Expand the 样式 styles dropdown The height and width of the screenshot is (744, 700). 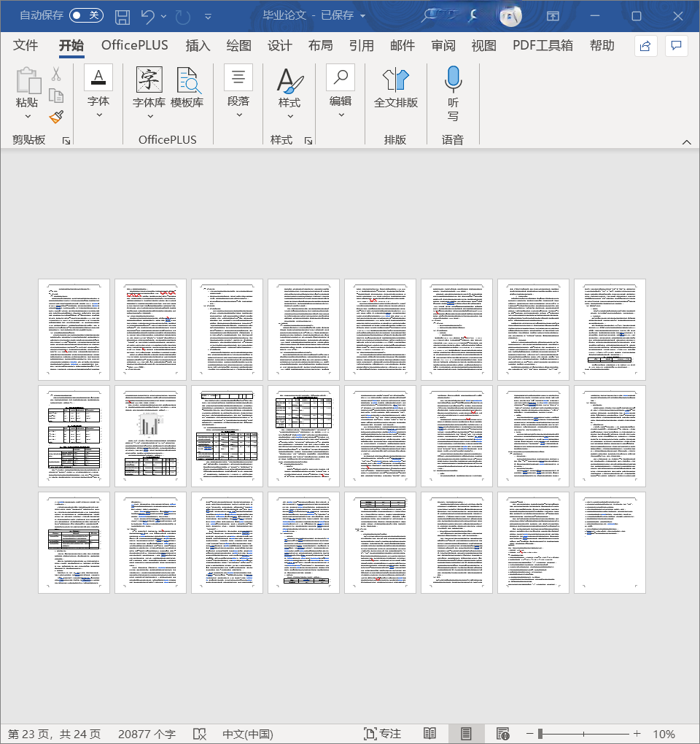point(289,116)
